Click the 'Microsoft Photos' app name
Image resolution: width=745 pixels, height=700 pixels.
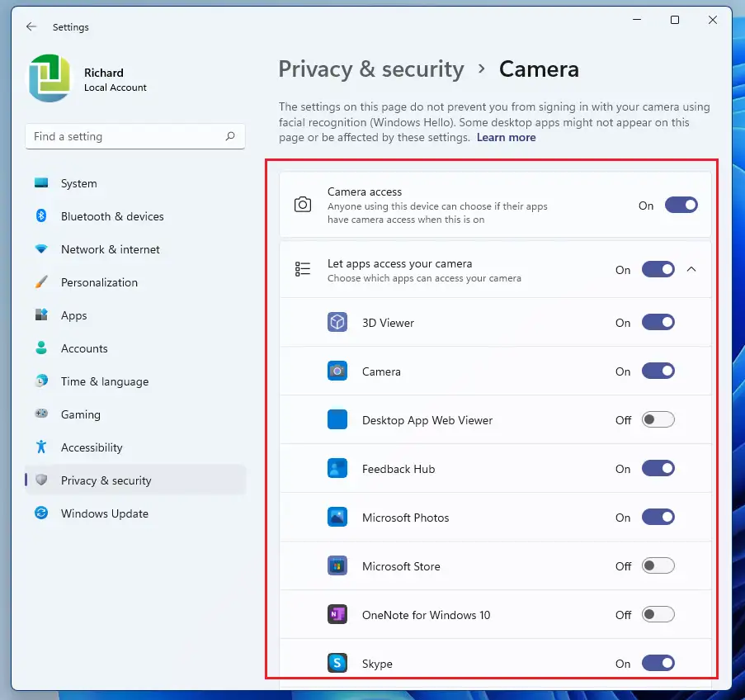coord(405,518)
